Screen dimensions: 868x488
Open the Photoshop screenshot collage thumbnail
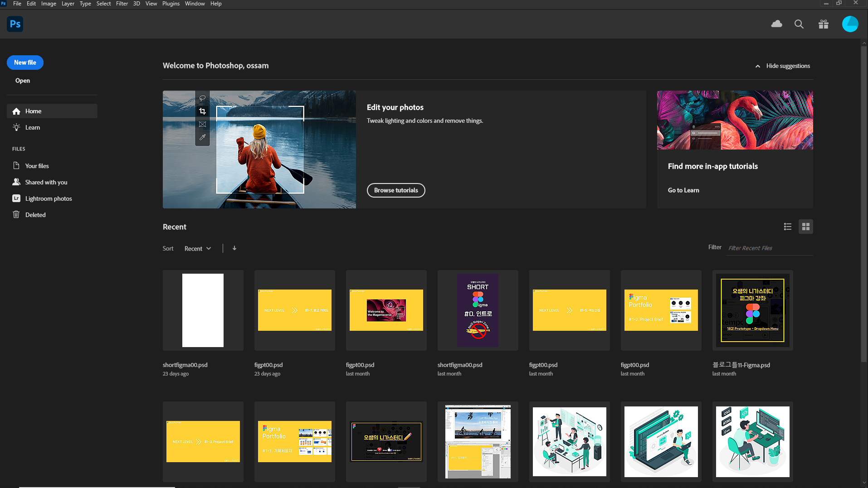[x=478, y=442]
